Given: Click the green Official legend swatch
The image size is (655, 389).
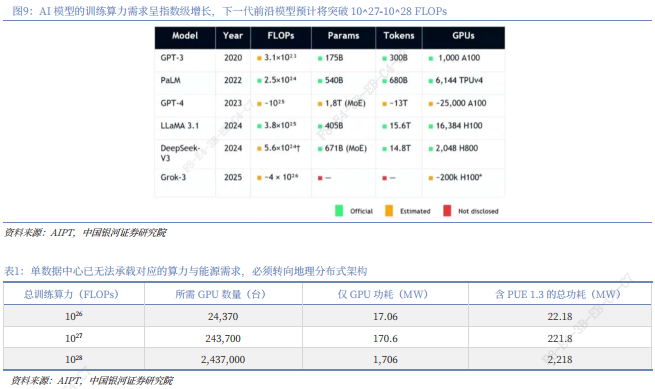Looking at the screenshot, I should point(339,211).
